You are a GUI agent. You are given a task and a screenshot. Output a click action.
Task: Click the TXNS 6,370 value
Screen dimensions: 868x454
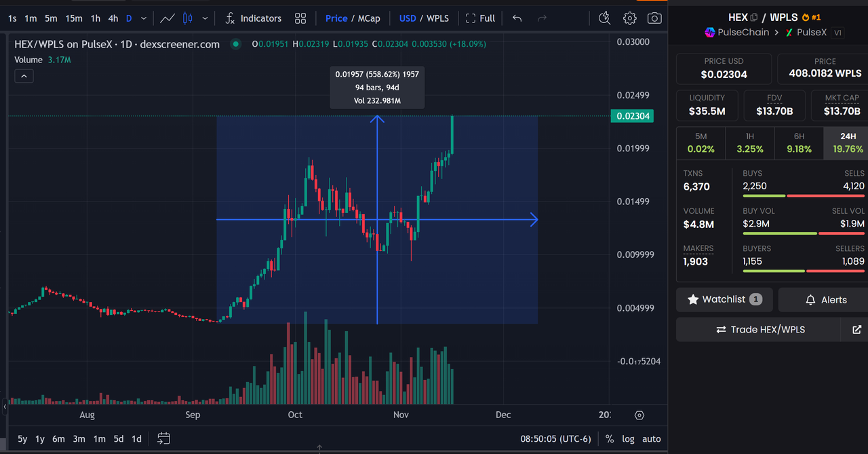pos(696,187)
